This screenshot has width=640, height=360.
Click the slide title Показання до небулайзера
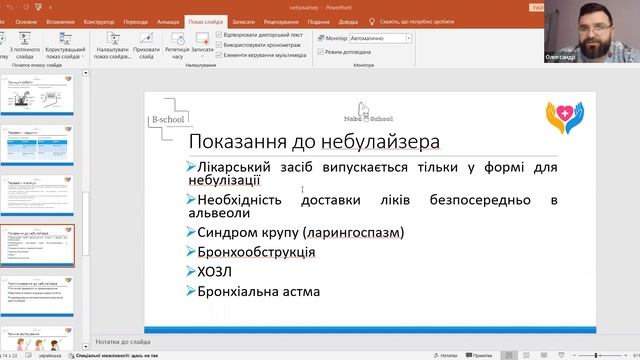(314, 142)
